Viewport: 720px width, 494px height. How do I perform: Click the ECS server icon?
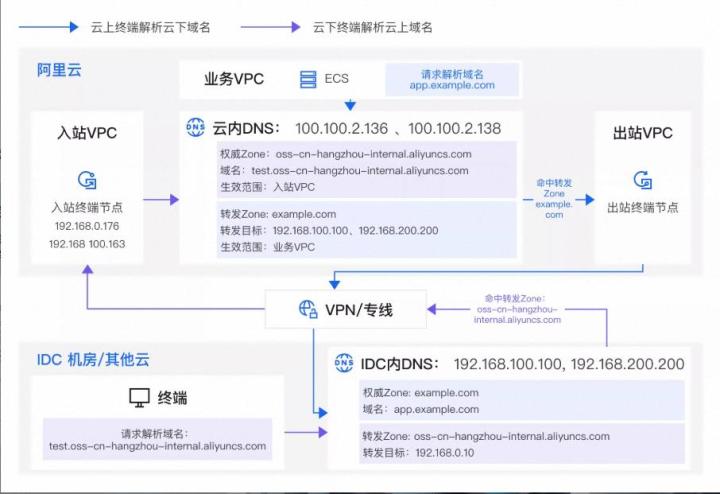pos(308,79)
